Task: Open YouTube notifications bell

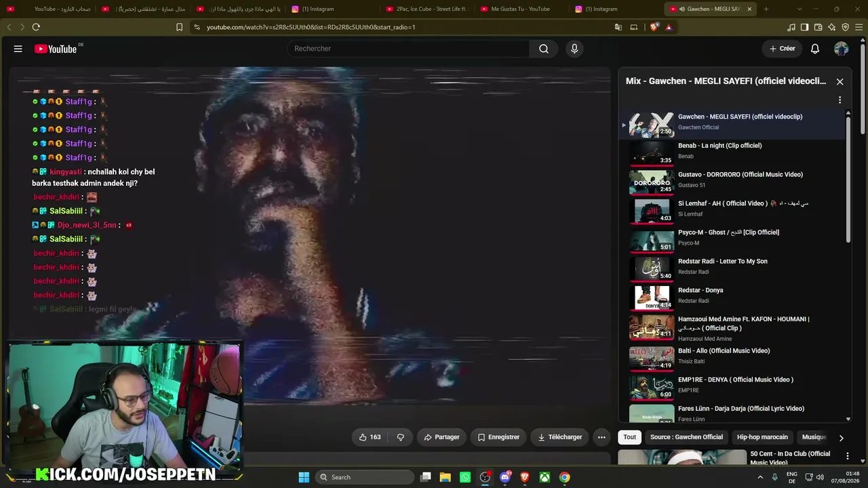Action: click(x=815, y=49)
